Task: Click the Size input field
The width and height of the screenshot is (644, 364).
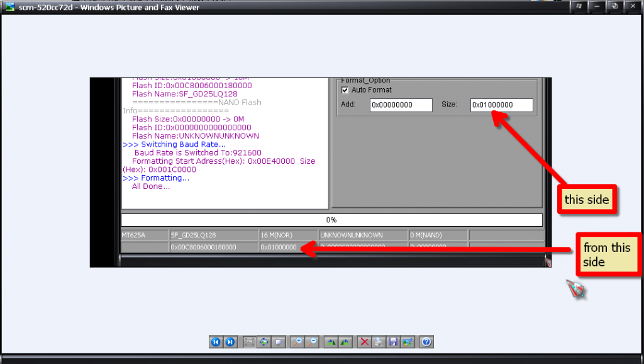Action: pyautogui.click(x=501, y=105)
